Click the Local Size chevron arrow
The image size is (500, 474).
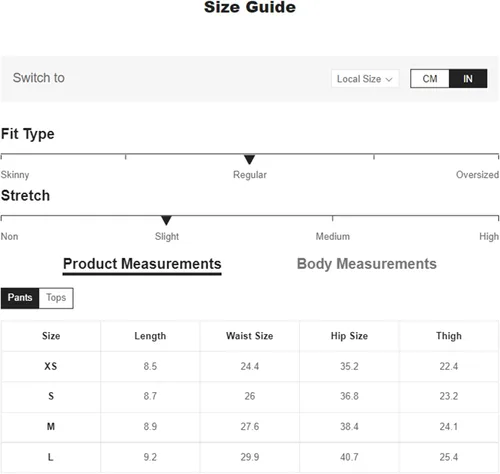[389, 80]
